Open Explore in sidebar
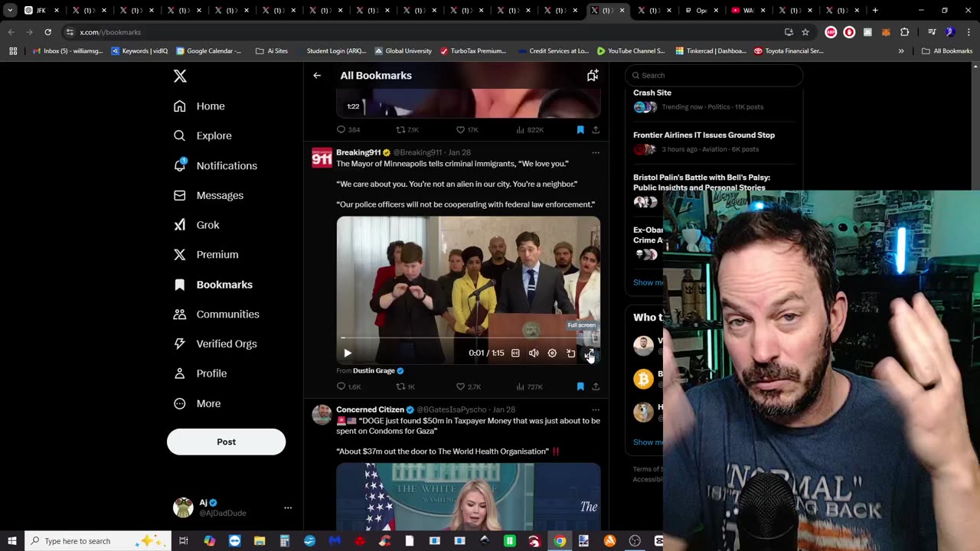Viewport: 980px width, 551px height. click(202, 135)
